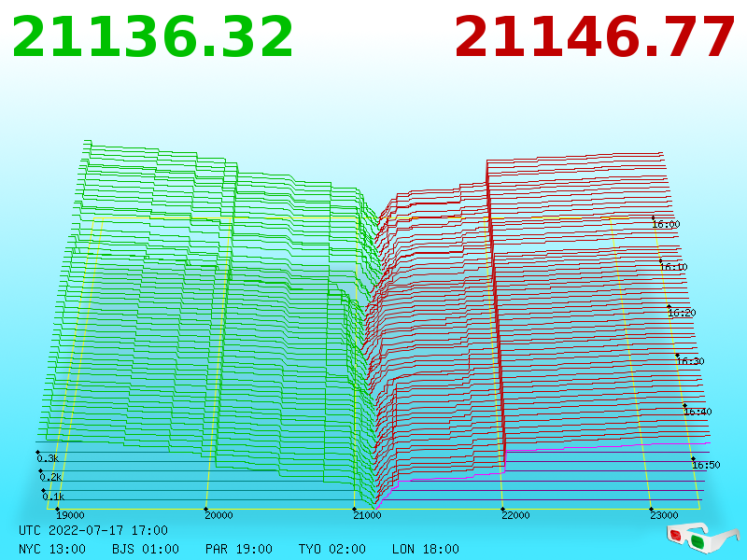Click the 19000 price axis label
The image size is (747, 560).
click(x=70, y=515)
